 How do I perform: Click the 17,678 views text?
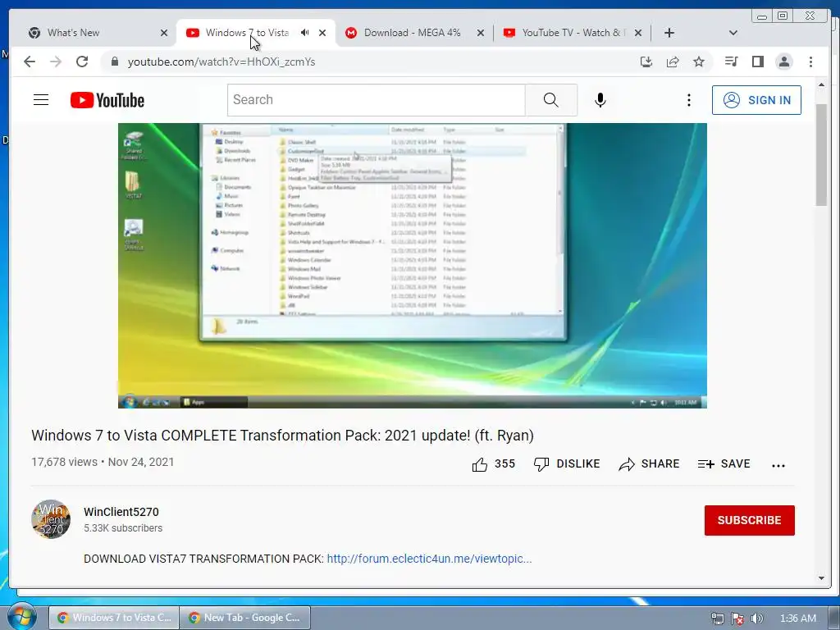click(x=64, y=462)
